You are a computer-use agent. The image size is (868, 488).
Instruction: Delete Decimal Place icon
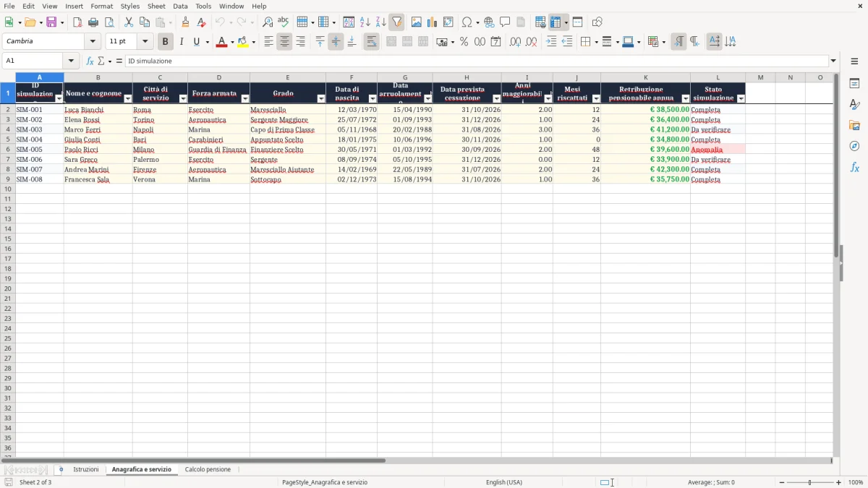pyautogui.click(x=531, y=42)
